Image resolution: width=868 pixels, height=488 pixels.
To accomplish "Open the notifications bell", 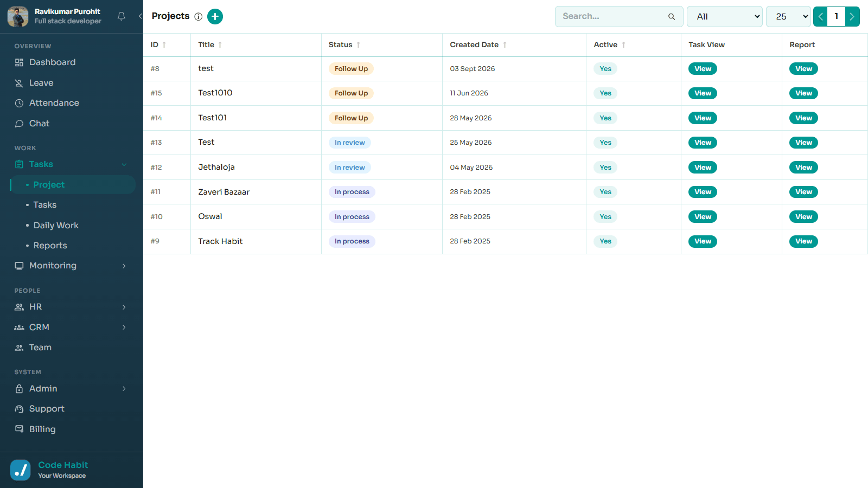I will click(122, 16).
